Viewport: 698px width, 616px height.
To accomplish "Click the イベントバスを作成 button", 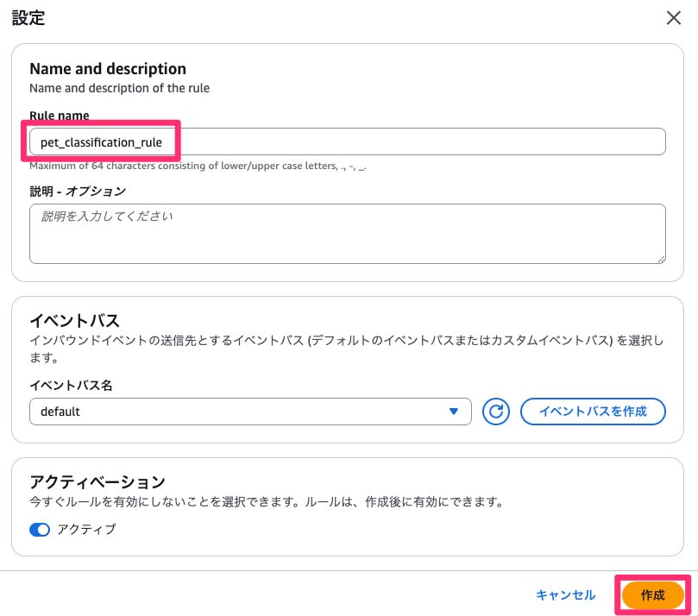I will (x=593, y=412).
